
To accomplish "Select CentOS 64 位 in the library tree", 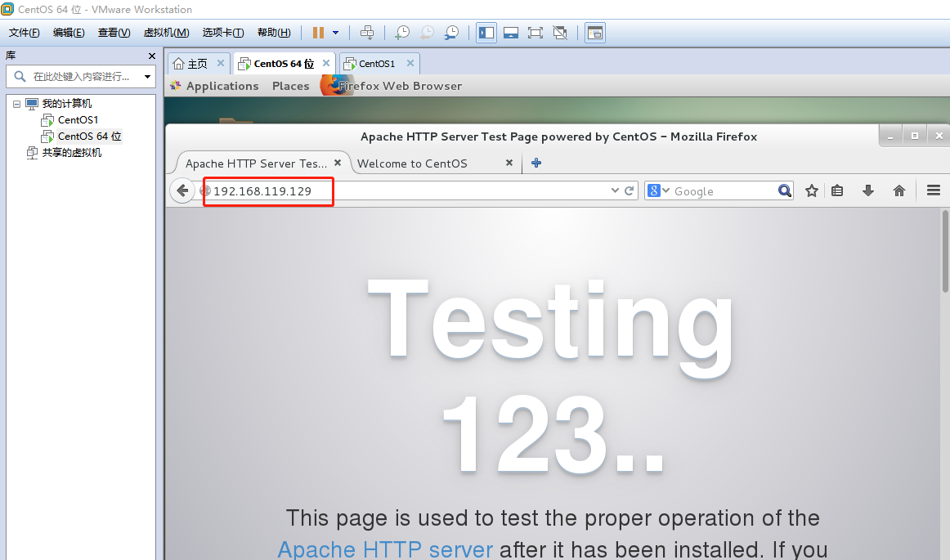I will (90, 137).
